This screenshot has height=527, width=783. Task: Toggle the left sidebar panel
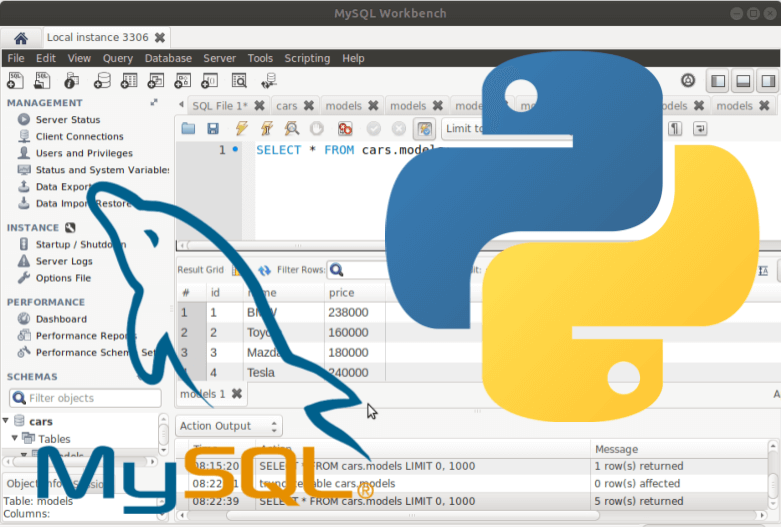[x=718, y=81]
